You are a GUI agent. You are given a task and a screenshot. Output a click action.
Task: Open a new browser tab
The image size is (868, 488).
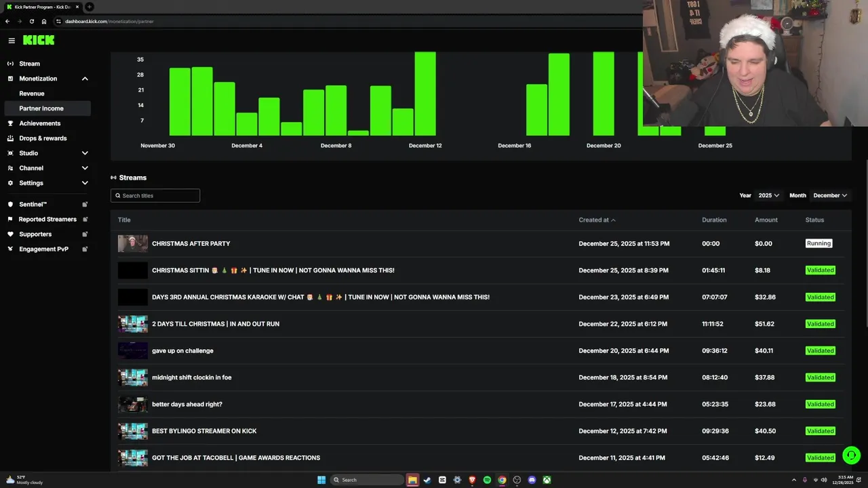89,7
